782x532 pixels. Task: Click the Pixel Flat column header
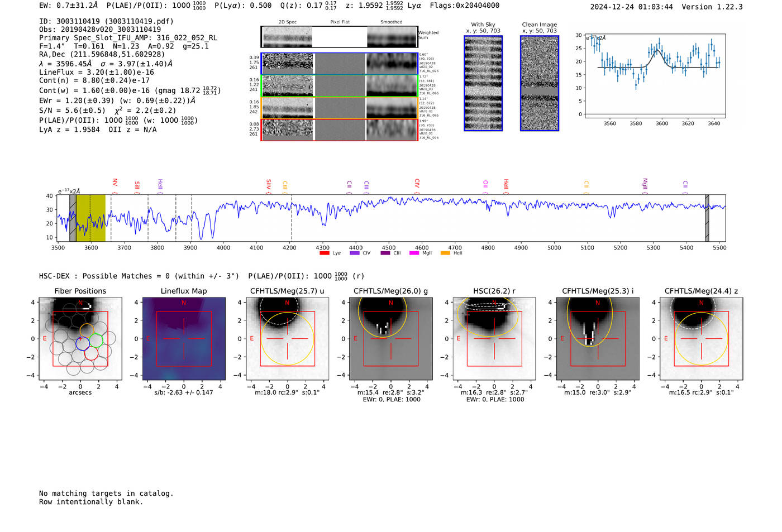pyautogui.click(x=340, y=22)
